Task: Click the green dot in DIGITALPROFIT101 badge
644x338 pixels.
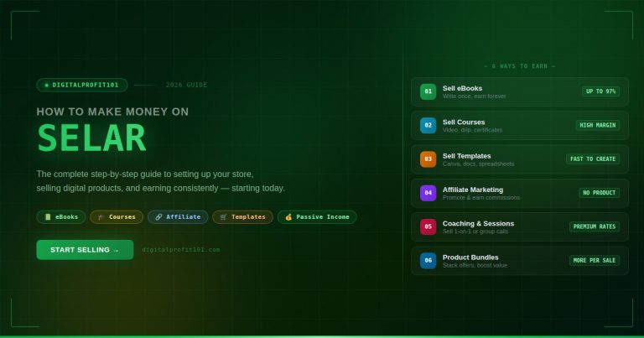Action: [46, 85]
